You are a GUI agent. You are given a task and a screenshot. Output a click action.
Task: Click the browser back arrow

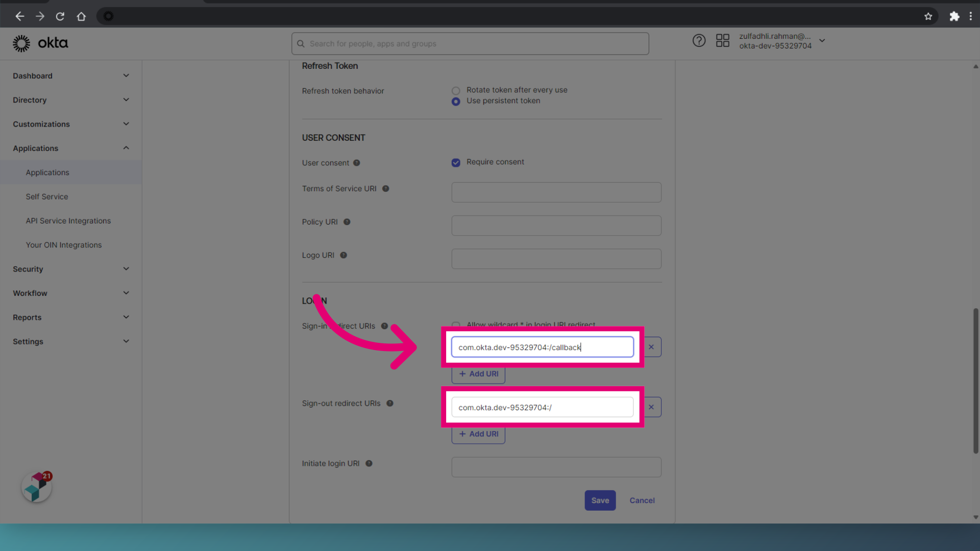point(19,16)
